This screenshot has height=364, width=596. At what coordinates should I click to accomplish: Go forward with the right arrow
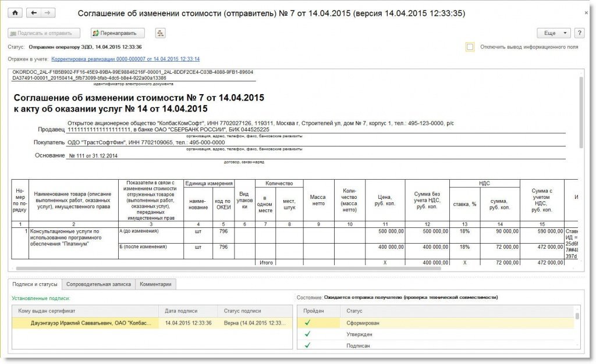(x=48, y=13)
